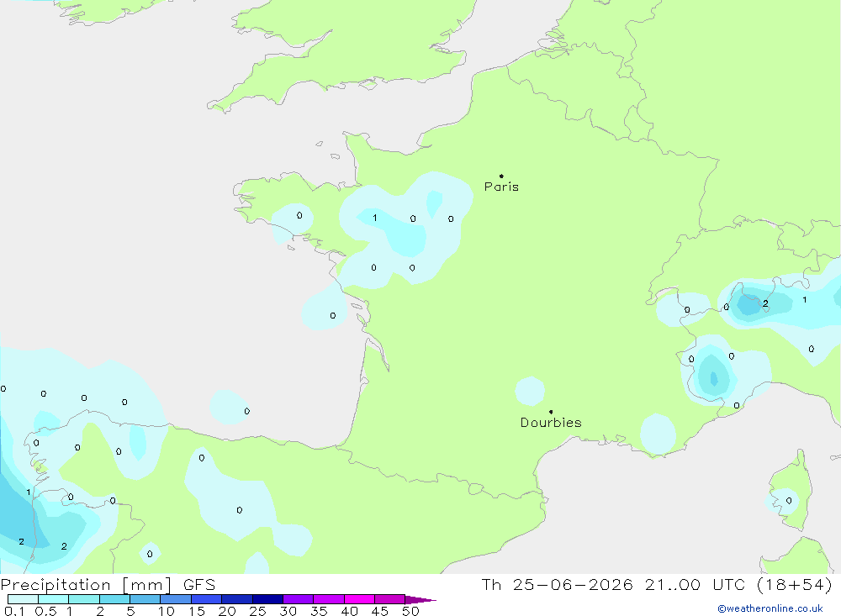The height and width of the screenshot is (616, 841).
Task: Select the lightest cyan 0.1 legend swatch
Action: (23, 599)
